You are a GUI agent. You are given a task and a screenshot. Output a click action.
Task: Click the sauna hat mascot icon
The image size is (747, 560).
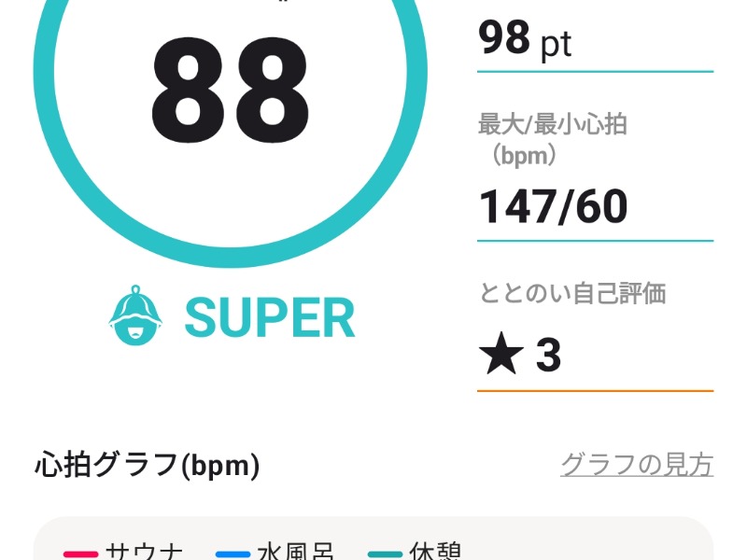pos(136,317)
